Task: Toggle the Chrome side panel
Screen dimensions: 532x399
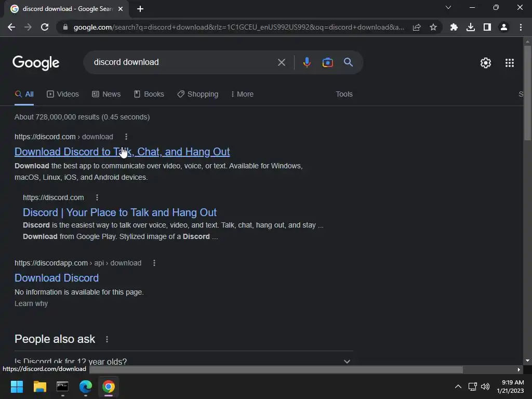Action: coord(487,27)
